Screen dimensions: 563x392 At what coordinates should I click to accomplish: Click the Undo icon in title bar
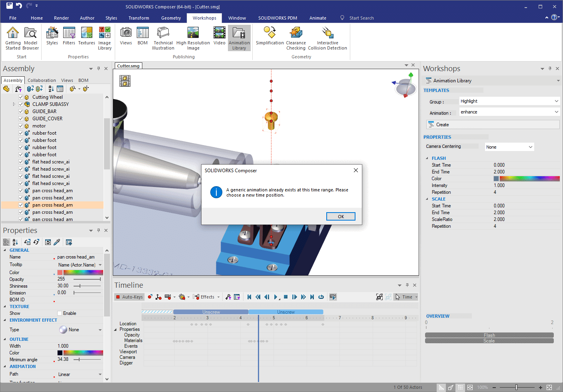19,6
